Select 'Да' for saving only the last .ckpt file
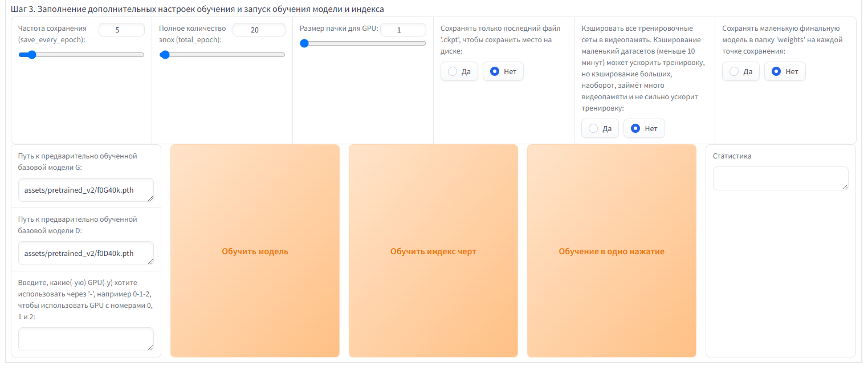Viewport: 868px width, 370px height. [x=459, y=71]
